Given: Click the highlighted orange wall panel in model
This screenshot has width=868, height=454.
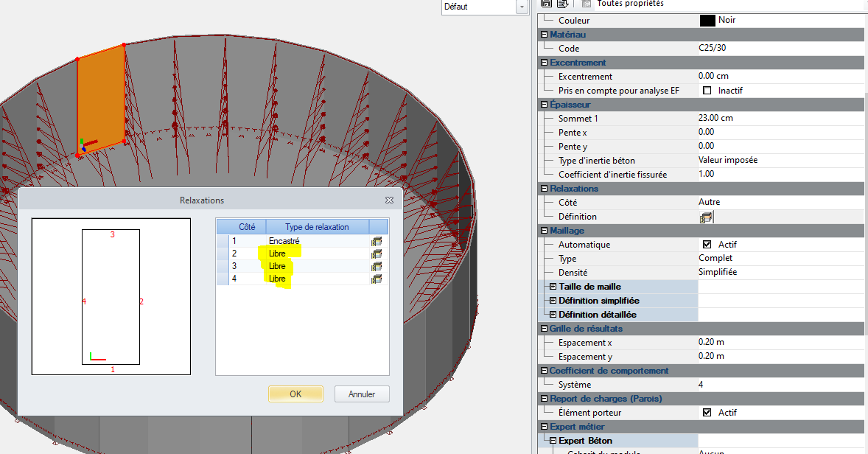Looking at the screenshot, I should (x=101, y=99).
